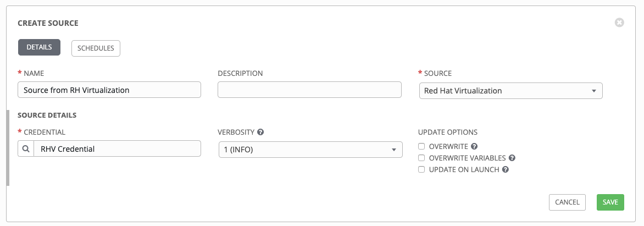Image resolution: width=644 pixels, height=226 pixels.
Task: Click the Source dropdown arrow
Action: 594,91
